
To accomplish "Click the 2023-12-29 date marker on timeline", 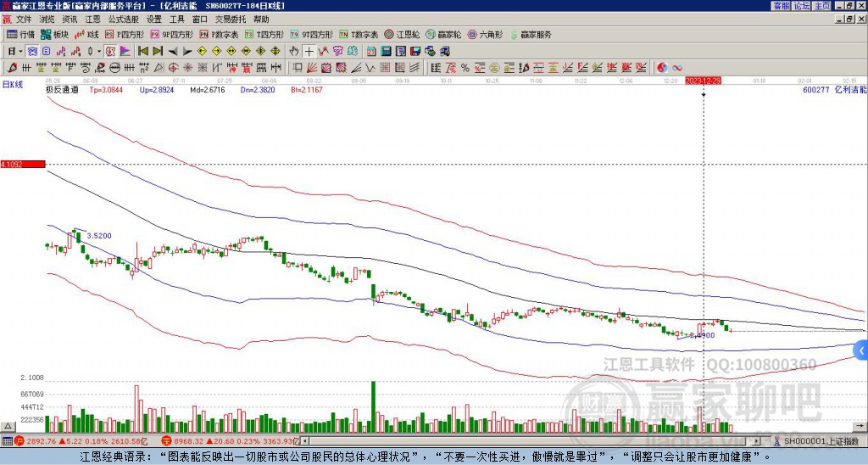I will pyautogui.click(x=703, y=81).
